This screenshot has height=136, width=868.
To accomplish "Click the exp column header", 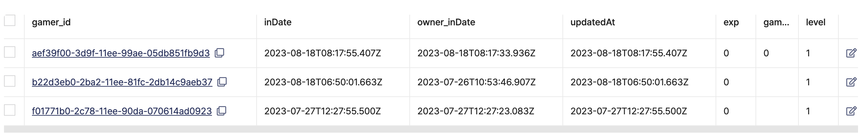I will (731, 23).
